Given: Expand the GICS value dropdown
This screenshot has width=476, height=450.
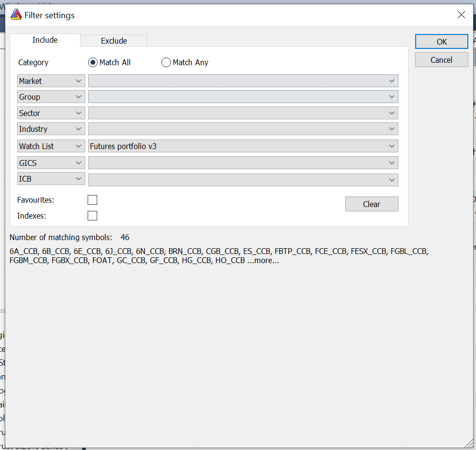Looking at the screenshot, I should tap(243, 163).
